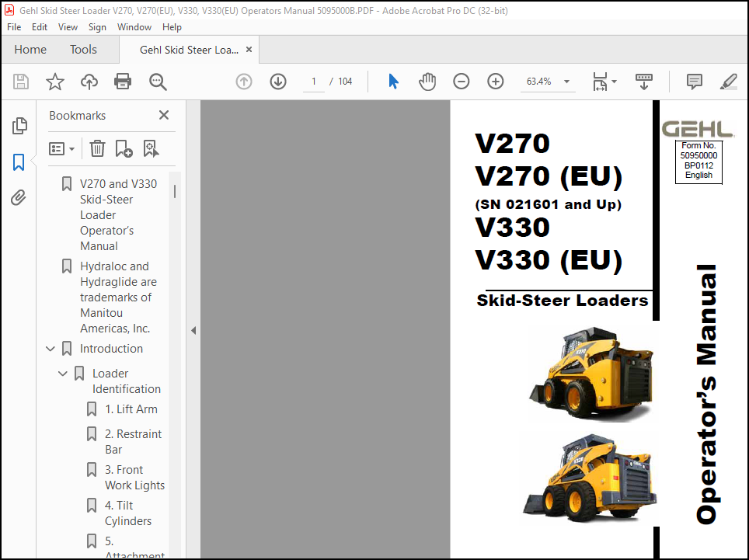Jump to the 4. Tilt Cylinders bookmark
The image size is (749, 560).
(128, 513)
